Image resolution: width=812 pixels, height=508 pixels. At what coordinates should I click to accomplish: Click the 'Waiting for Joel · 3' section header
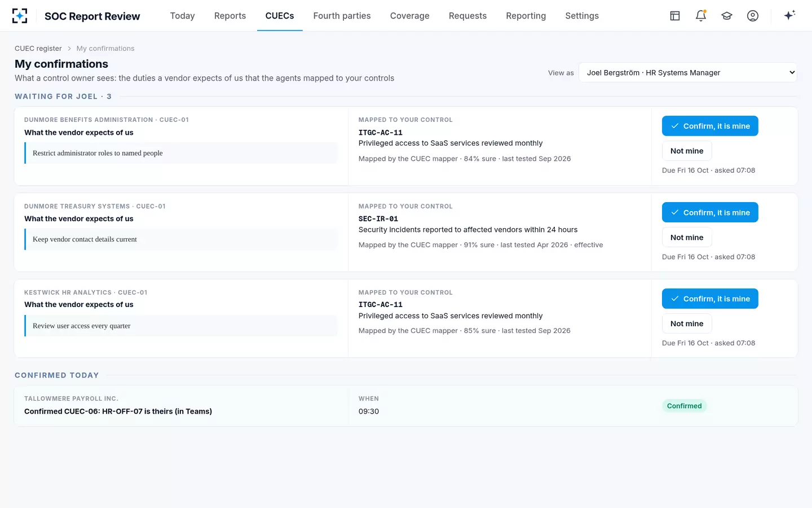coord(63,97)
